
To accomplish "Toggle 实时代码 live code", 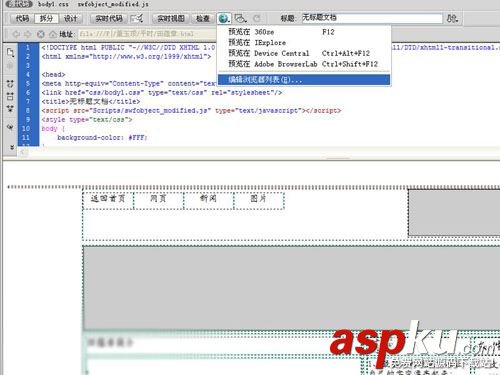I will [x=109, y=18].
